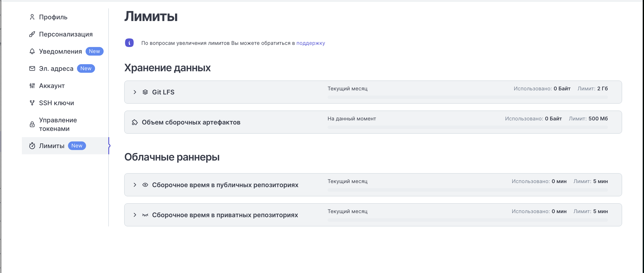Click the Объем сборочных артефактов title

pyautogui.click(x=191, y=122)
